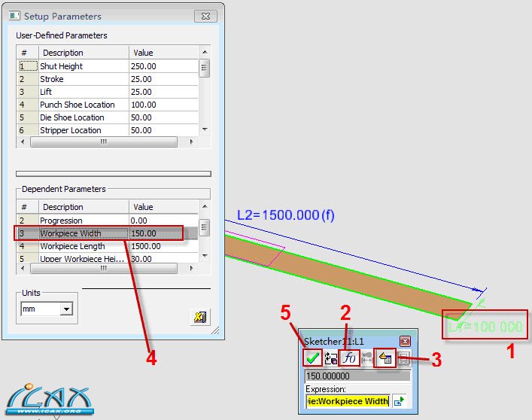Screen dimensions: 532x420
Task: Select the Die Shoe Location row
Action: coord(107,117)
